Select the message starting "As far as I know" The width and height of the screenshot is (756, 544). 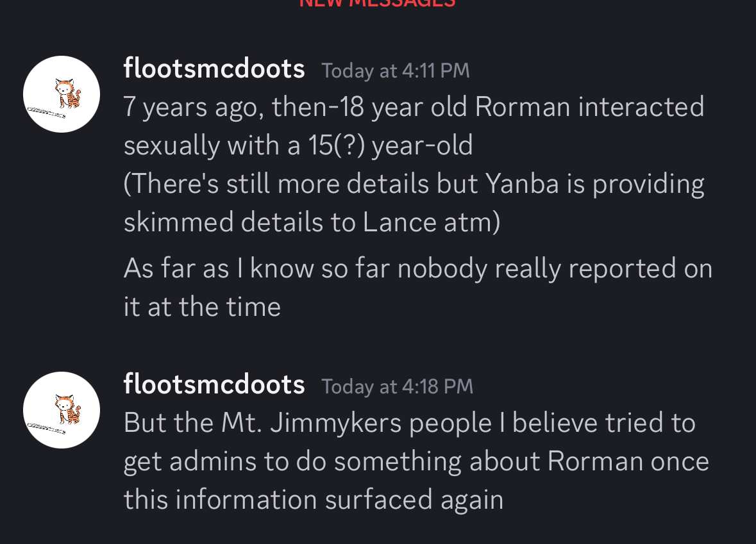[x=418, y=287]
